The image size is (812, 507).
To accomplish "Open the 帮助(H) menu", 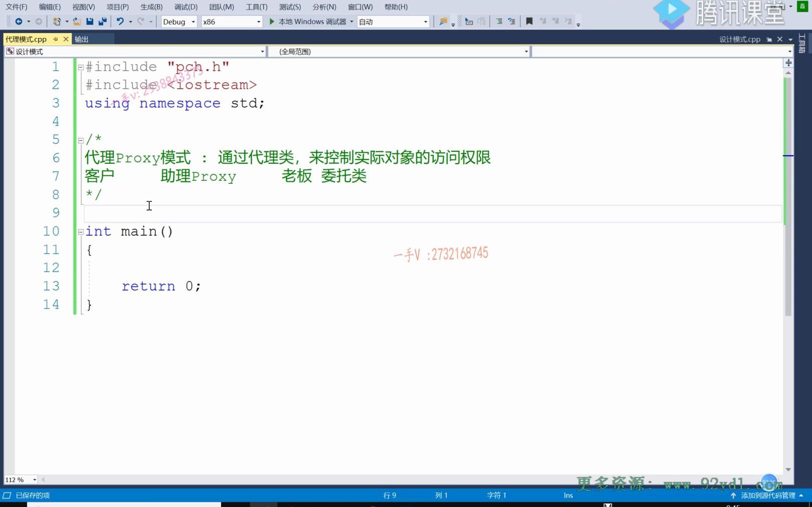I will click(396, 7).
